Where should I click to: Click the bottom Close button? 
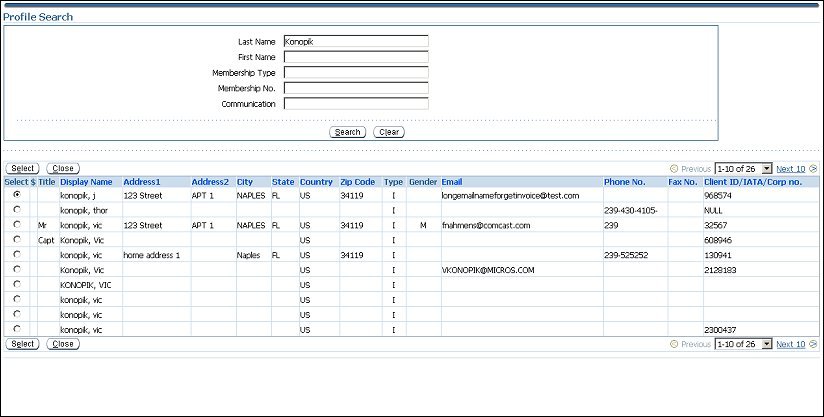(x=63, y=344)
